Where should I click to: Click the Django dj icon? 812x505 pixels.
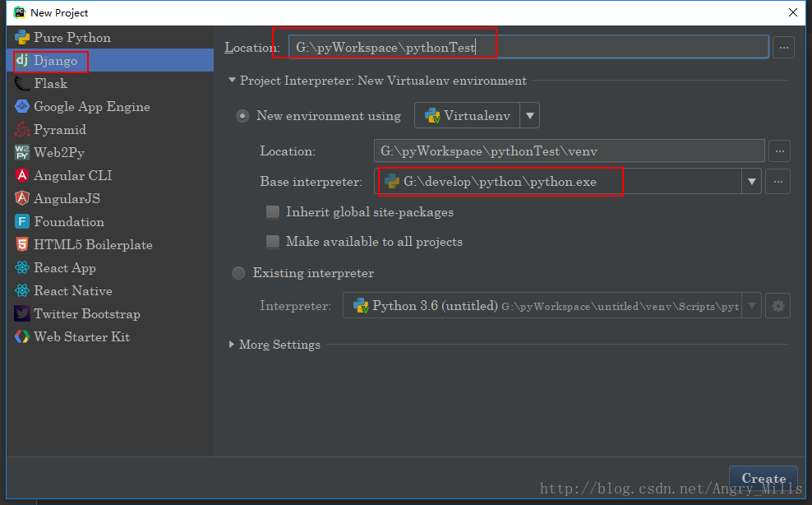pos(21,61)
